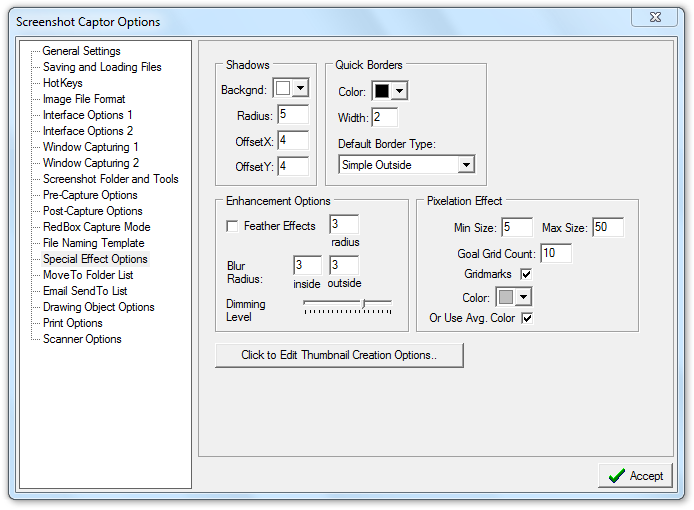This screenshot has height=510, width=694.
Task: Select Interface Options 2
Action: [88, 131]
